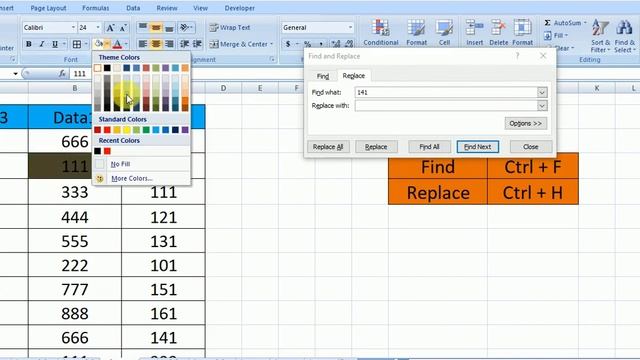Click the Decrease Decimal icon
Screen dimensions: 640x360
349,44
